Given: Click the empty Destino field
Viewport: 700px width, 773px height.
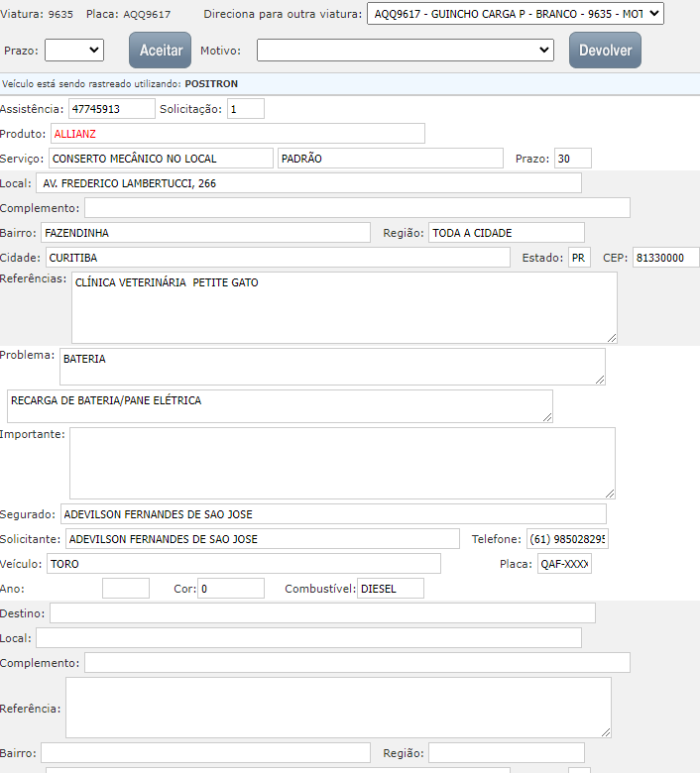Looking at the screenshot, I should [322, 613].
